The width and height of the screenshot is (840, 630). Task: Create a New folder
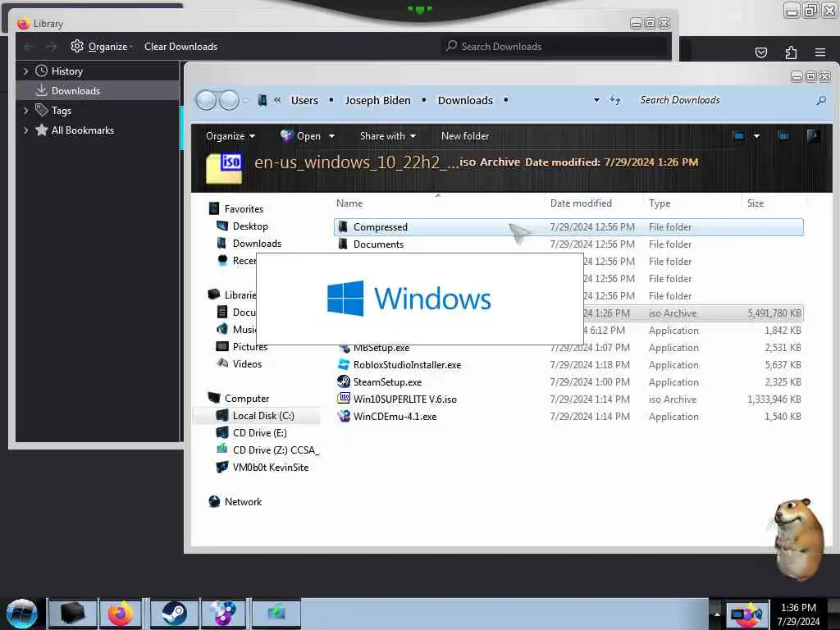(465, 136)
